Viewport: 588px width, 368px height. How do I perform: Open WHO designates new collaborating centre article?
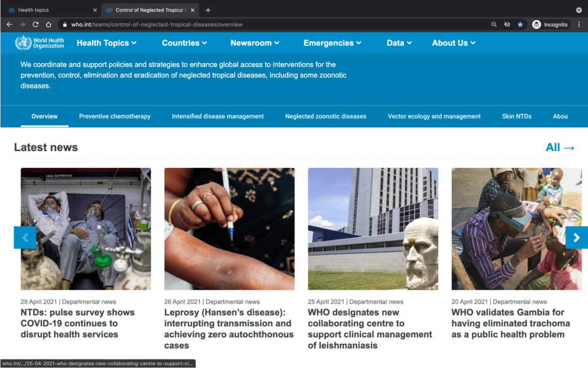pyautogui.click(x=370, y=329)
